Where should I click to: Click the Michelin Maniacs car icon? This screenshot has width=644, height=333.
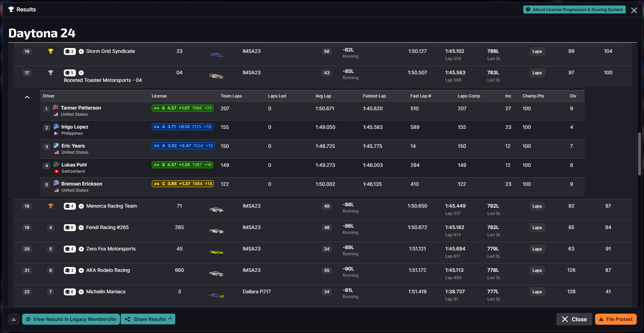coord(216,295)
